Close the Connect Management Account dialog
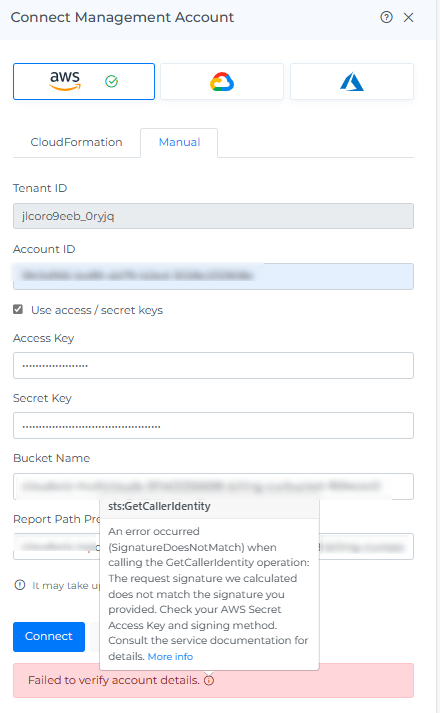The image size is (440, 713). 409,17
